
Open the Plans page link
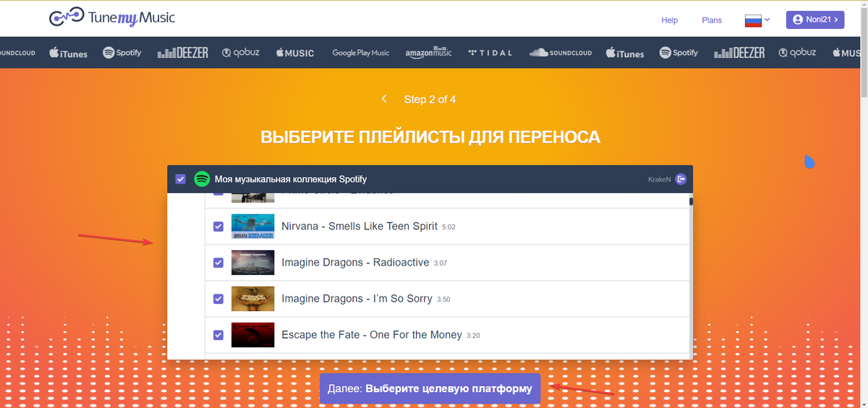tap(712, 20)
